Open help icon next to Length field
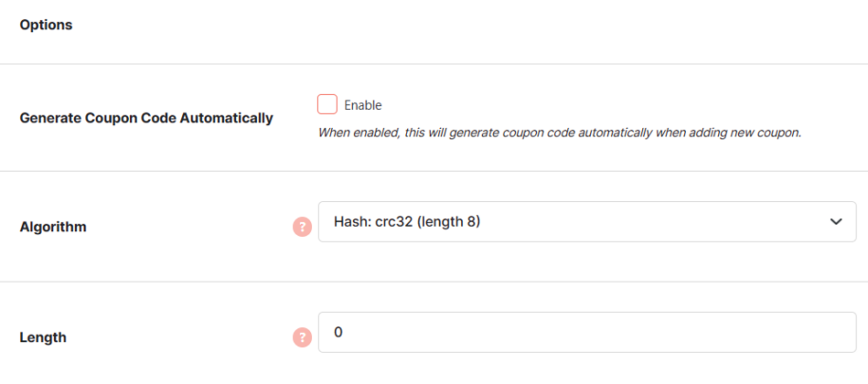 pyautogui.click(x=303, y=338)
